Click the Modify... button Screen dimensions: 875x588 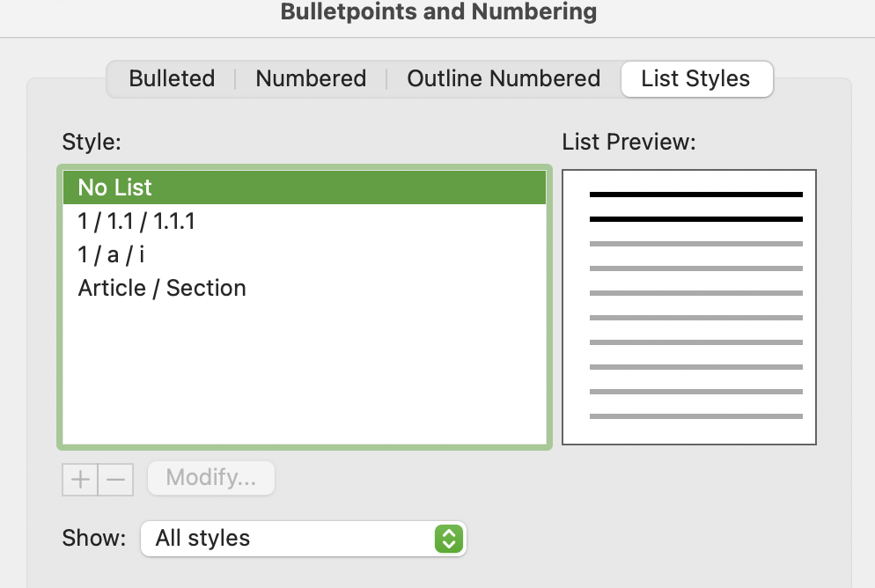[x=211, y=478]
